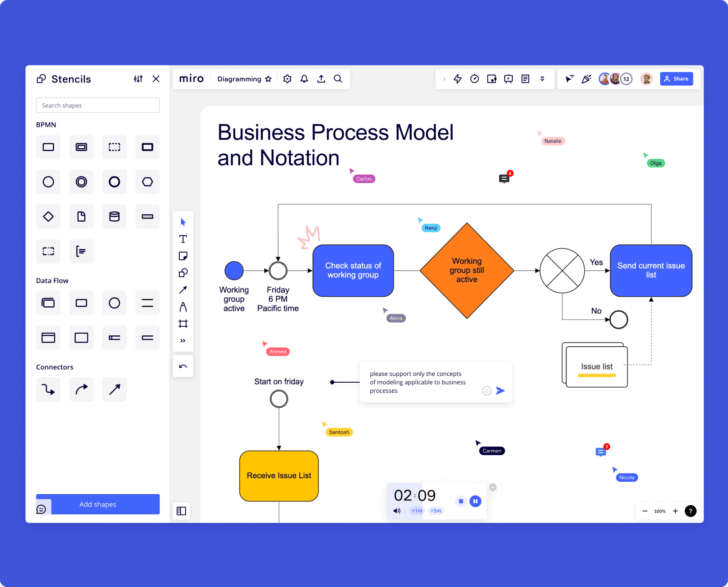Viewport: 728px width, 587px height.
Task: Expand the collapsed left chevron in top toolbar
Action: point(444,78)
